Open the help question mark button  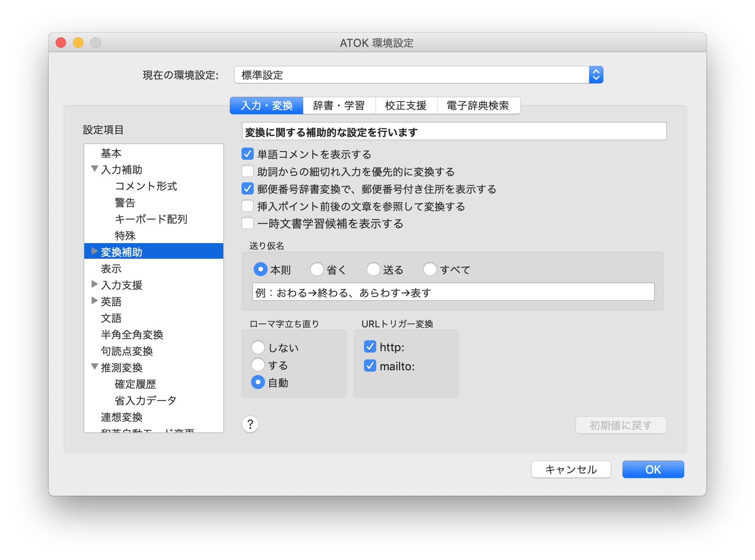click(x=250, y=424)
